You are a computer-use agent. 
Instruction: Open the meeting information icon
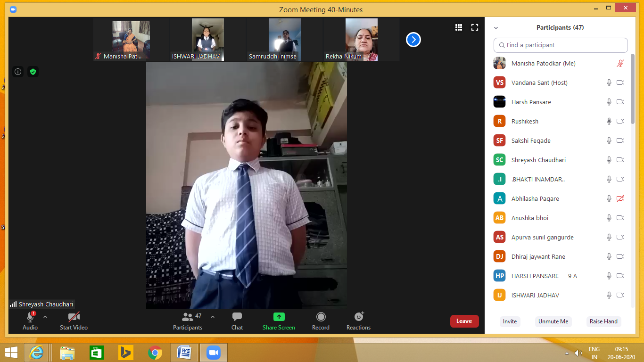(x=18, y=72)
